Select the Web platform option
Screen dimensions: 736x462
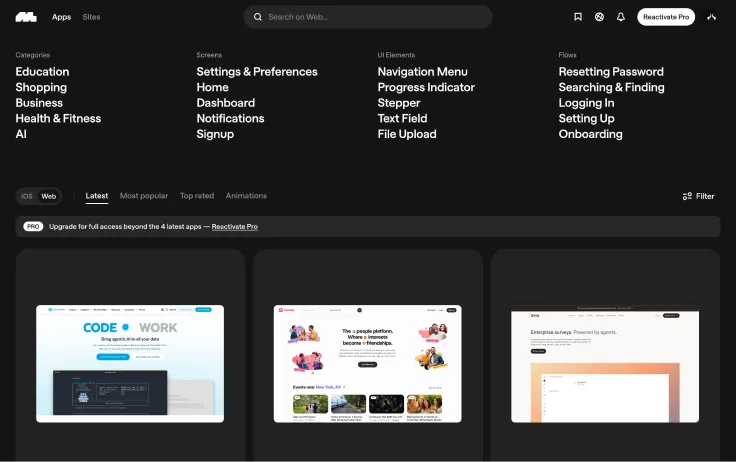tap(49, 196)
